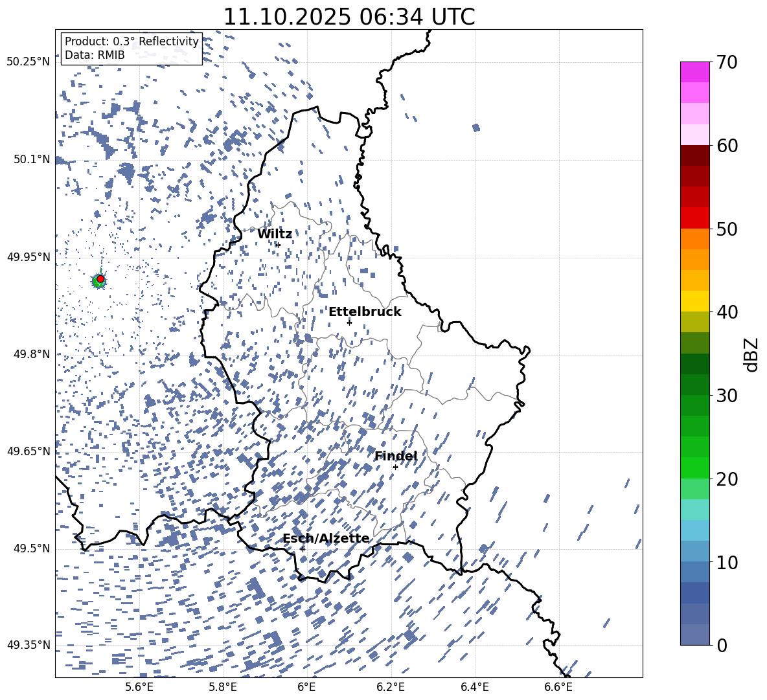
Task: Select the Ettelbruck city label
Action: click(x=365, y=312)
